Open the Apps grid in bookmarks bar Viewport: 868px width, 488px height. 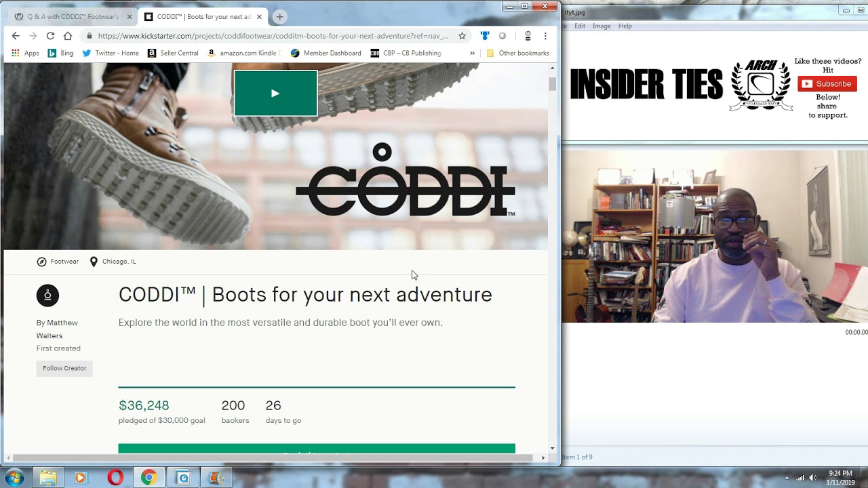(25, 53)
